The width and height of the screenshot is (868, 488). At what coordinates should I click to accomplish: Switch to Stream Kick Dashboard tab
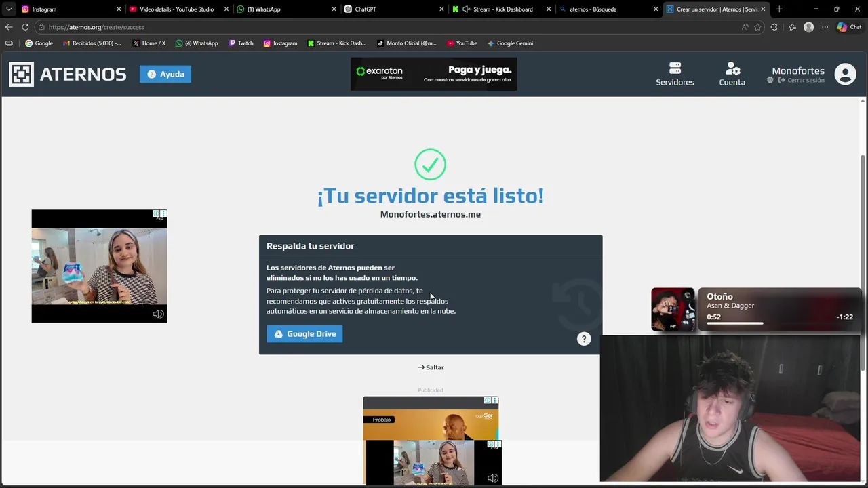[x=502, y=9]
